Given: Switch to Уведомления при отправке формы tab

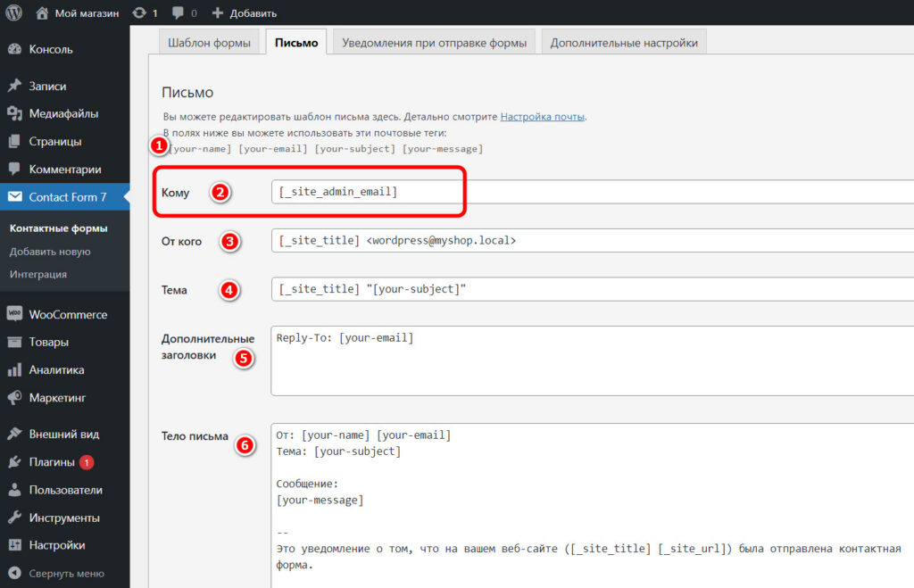Looking at the screenshot, I should pos(435,43).
